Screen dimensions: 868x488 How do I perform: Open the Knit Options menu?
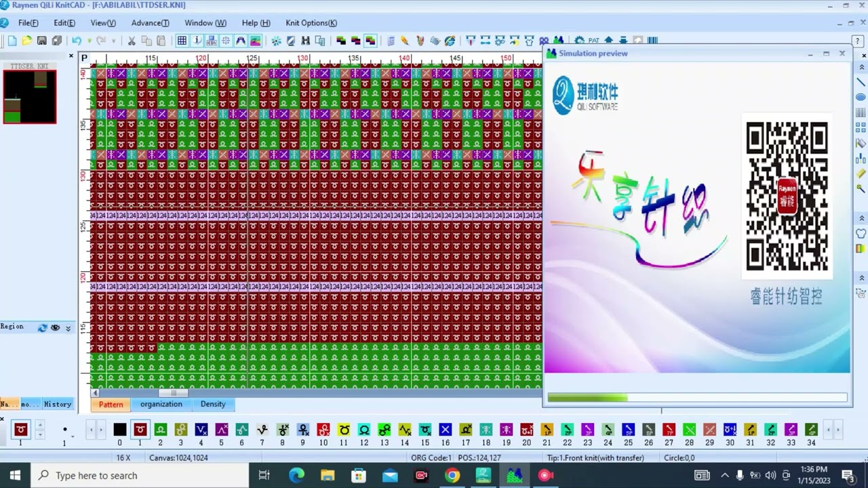point(311,23)
